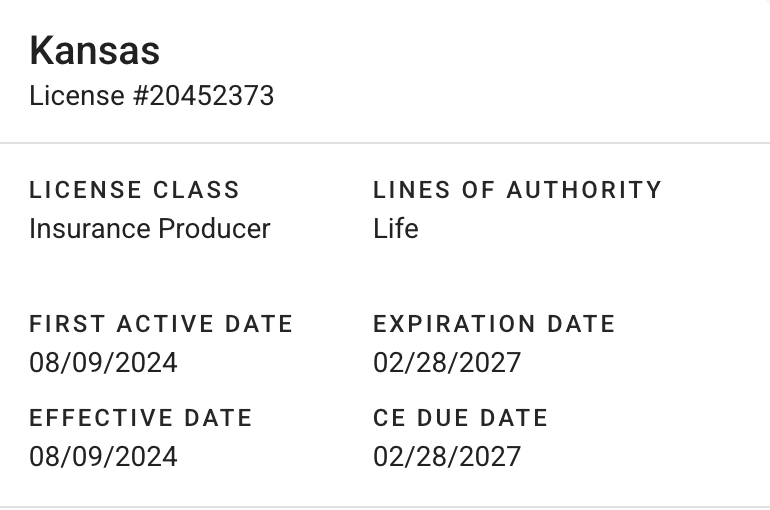Click the word Insurance in license class
This screenshot has width=770, height=510.
[86, 228]
